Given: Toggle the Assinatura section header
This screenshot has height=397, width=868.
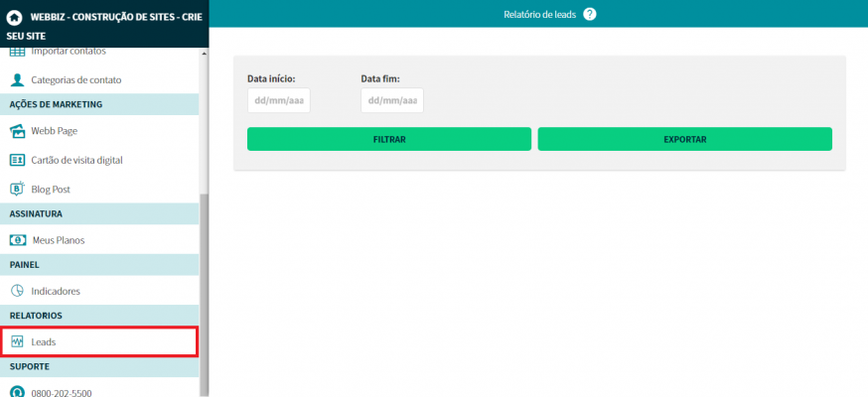Looking at the screenshot, I should (99, 213).
